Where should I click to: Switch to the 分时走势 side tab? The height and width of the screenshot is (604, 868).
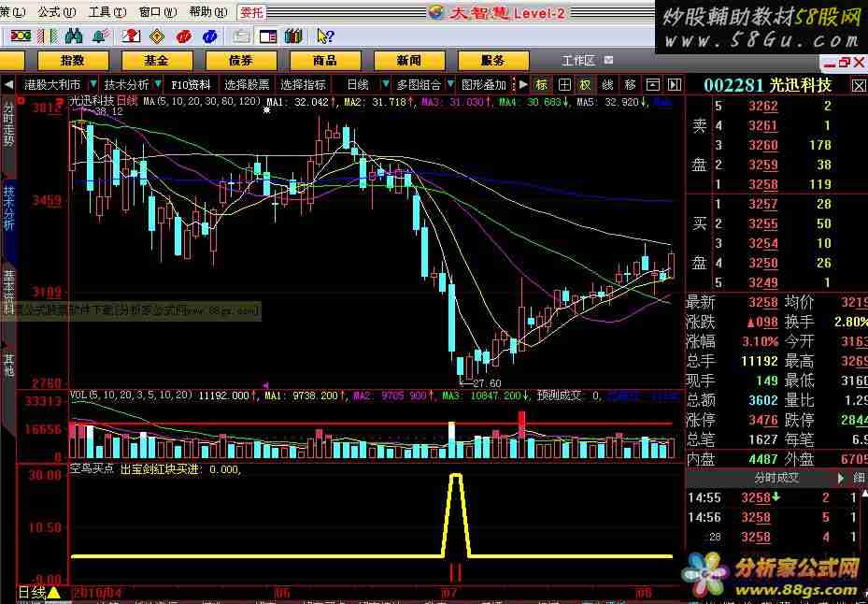pos(8,123)
